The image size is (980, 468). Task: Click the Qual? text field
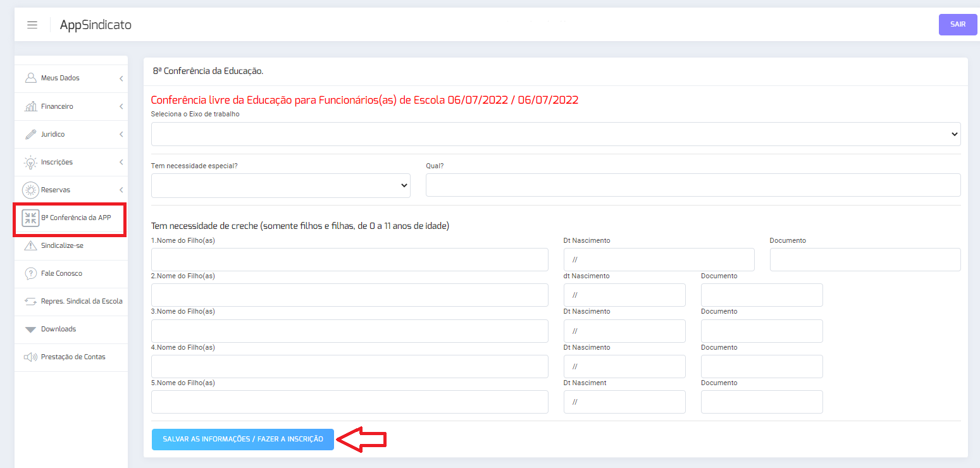click(693, 185)
